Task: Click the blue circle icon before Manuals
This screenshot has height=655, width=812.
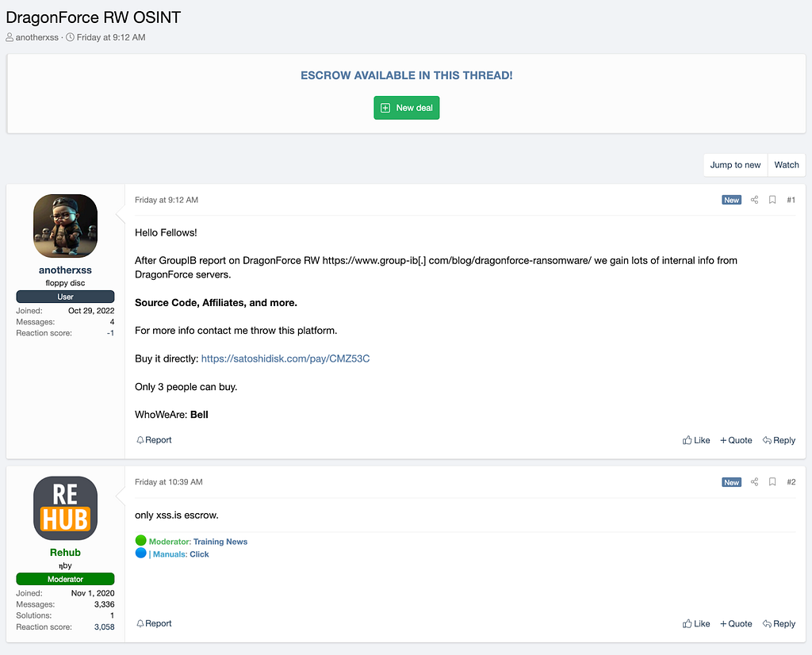Action: [141, 553]
